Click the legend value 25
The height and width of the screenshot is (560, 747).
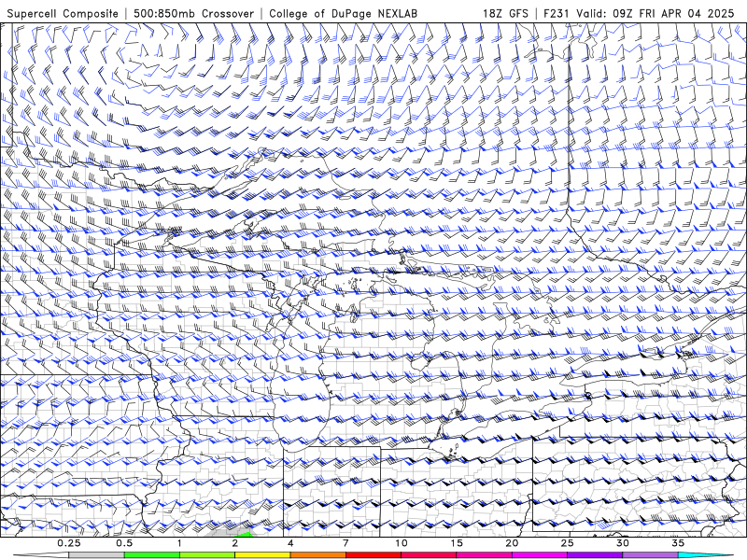[567, 543]
